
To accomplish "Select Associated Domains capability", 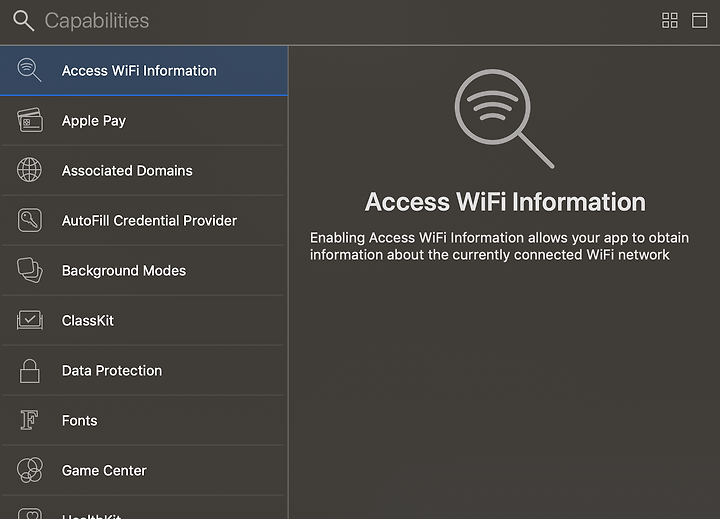I will point(144,171).
